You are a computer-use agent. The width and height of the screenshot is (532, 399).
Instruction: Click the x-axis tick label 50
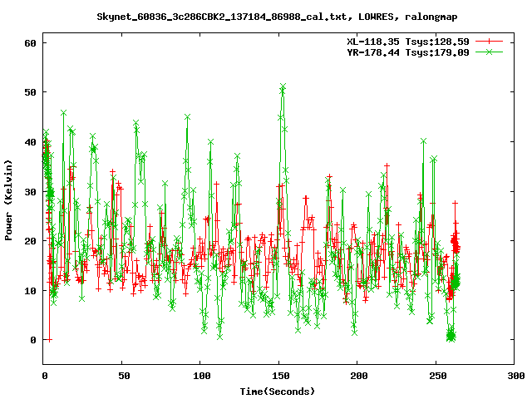click(x=124, y=376)
